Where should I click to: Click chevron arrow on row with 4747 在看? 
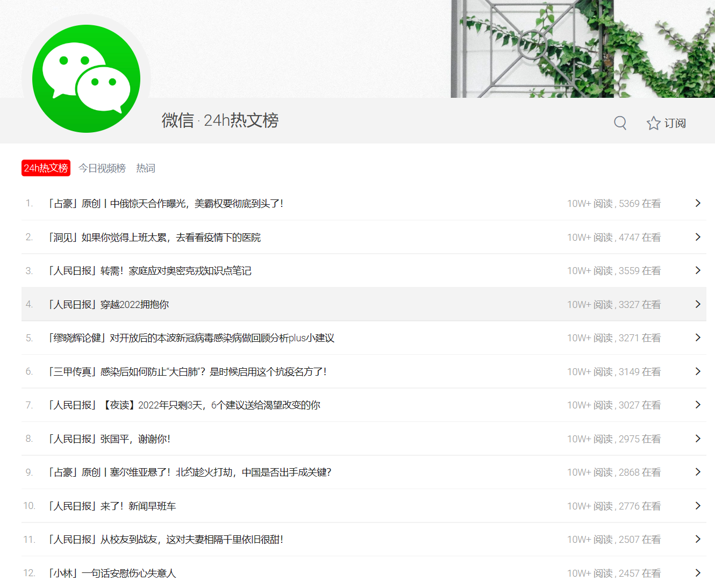(698, 237)
